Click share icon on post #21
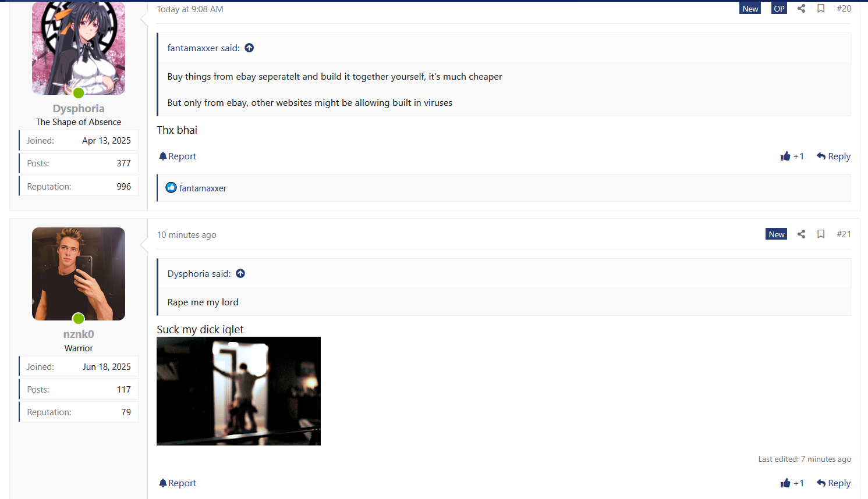868x499 pixels. pyautogui.click(x=801, y=234)
